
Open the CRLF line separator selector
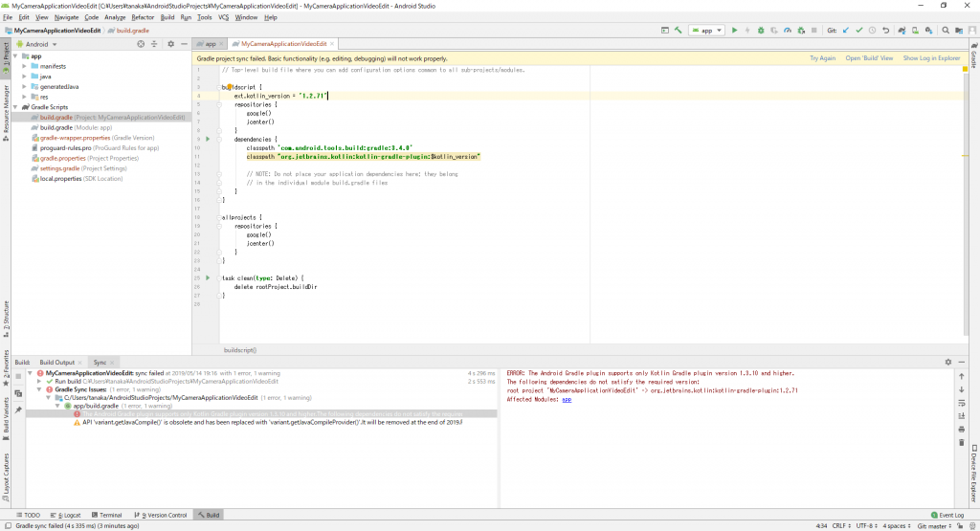(840, 526)
